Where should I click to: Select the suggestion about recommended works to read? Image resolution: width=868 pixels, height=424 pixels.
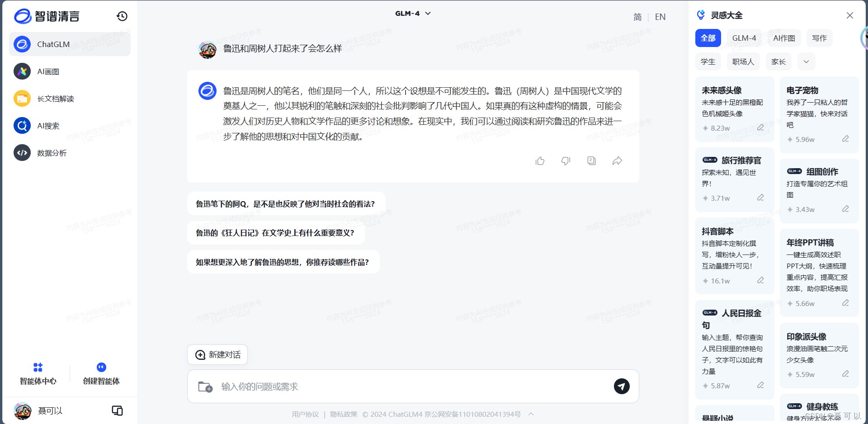coord(283,262)
